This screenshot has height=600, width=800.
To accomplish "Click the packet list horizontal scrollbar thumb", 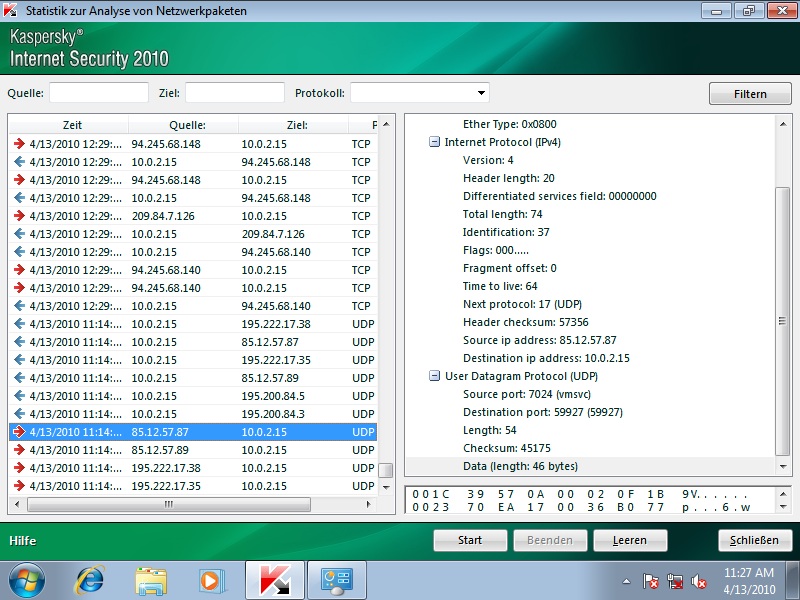I will 169,504.
